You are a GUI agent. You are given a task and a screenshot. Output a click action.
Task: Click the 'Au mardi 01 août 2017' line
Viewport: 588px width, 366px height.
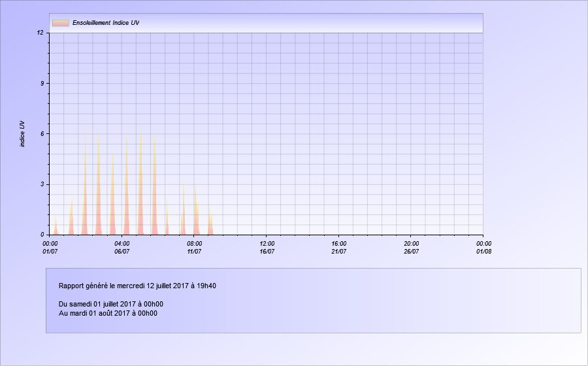click(108, 313)
